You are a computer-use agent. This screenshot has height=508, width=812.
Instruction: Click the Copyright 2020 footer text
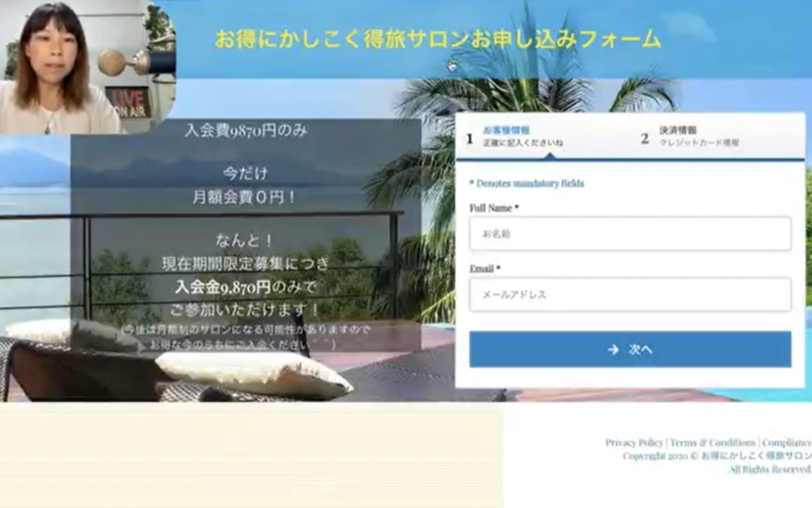pos(716,456)
